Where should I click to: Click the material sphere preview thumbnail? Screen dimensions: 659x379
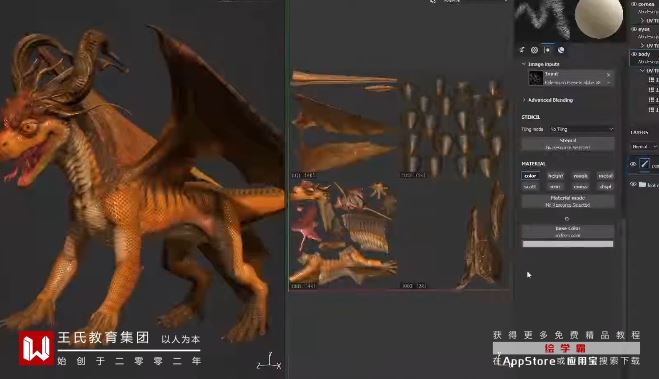tap(598, 19)
